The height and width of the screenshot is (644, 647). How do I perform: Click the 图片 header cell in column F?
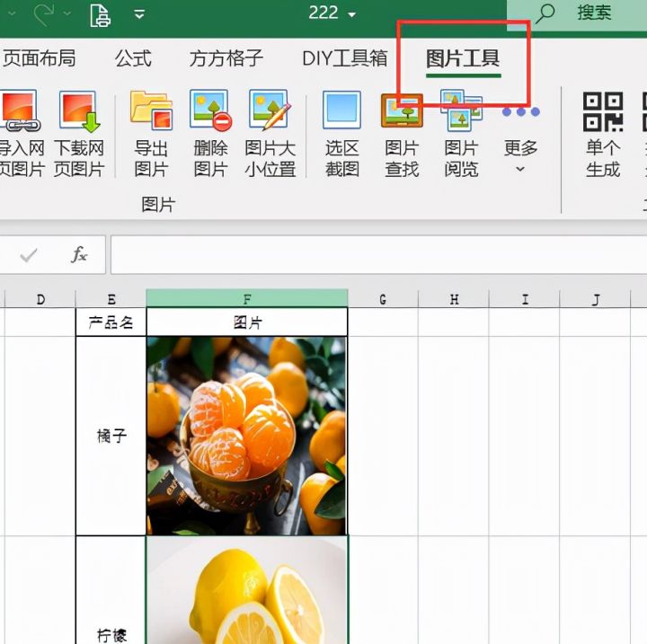coord(247,322)
